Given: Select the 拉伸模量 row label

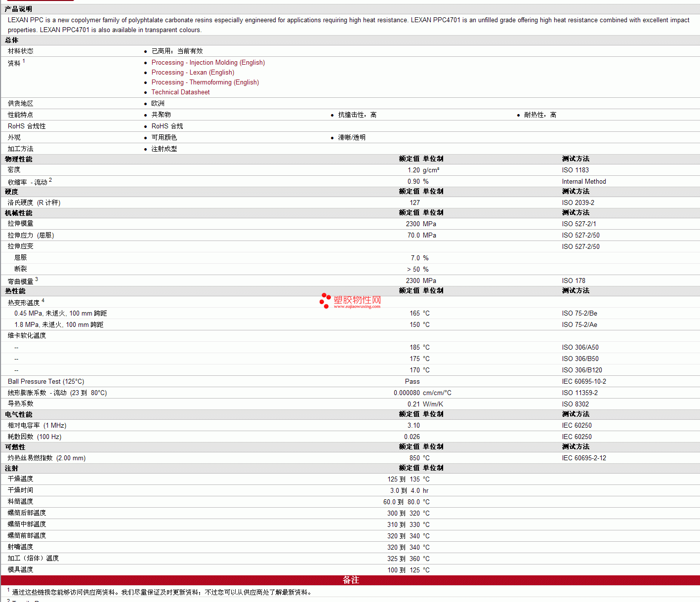Looking at the screenshot, I should [x=21, y=224].
